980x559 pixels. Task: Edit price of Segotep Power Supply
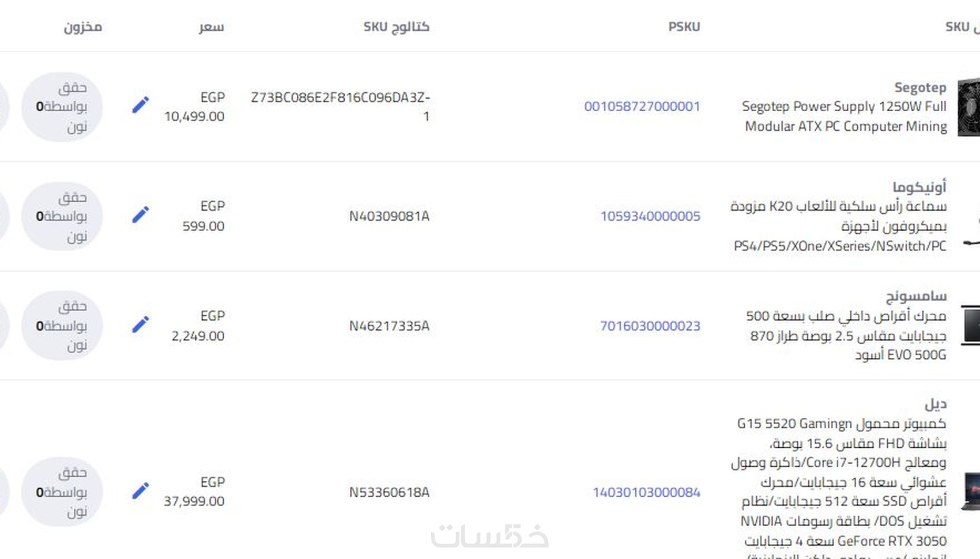pyautogui.click(x=140, y=105)
